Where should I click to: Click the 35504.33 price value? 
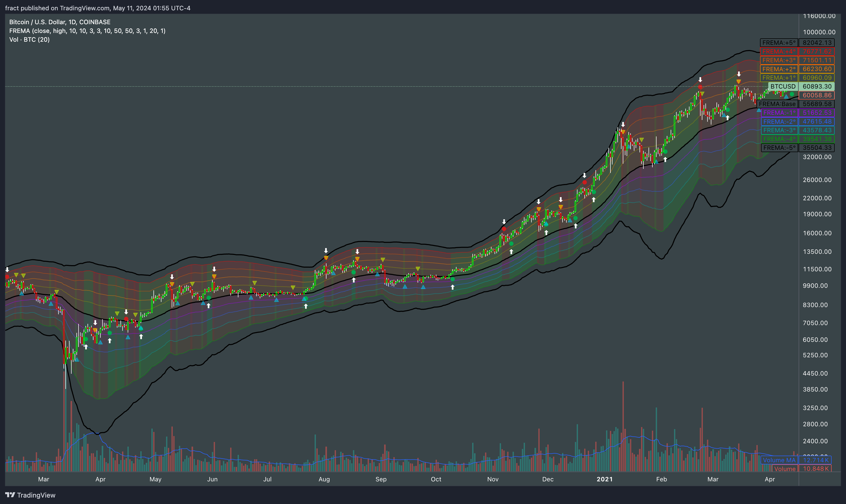(816, 148)
